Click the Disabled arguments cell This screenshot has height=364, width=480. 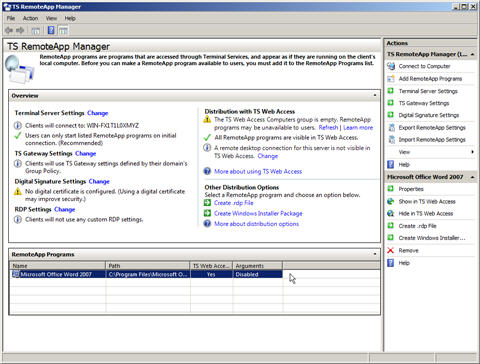click(x=258, y=274)
